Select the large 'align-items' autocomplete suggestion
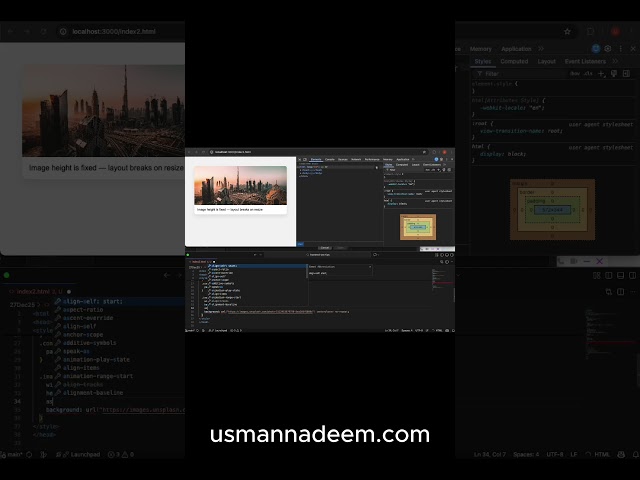The image size is (640, 480). tap(81, 368)
